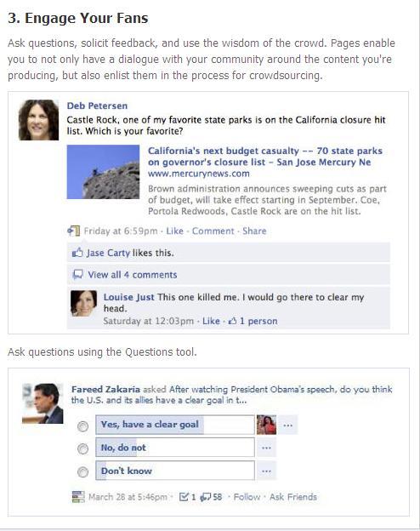Open Deb Petersen's profile picture
Image resolution: width=420 pixels, height=531 pixels.
coord(38,120)
